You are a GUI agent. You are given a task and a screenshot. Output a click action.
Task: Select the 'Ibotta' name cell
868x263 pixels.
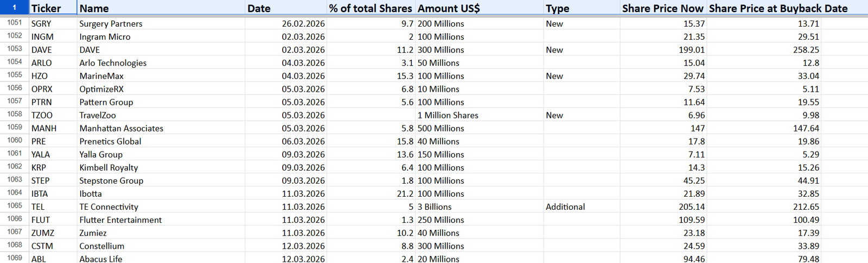[x=161, y=193]
